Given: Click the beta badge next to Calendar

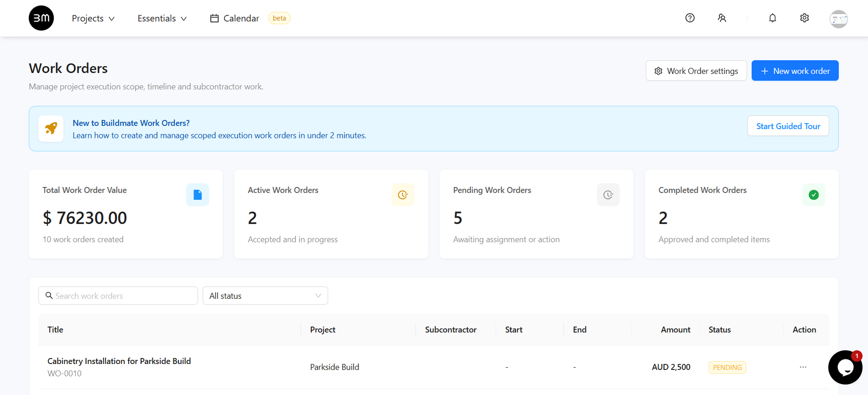Looking at the screenshot, I should tap(279, 18).
